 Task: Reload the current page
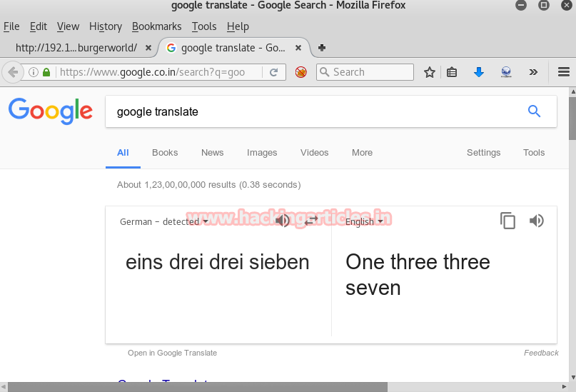coord(273,72)
